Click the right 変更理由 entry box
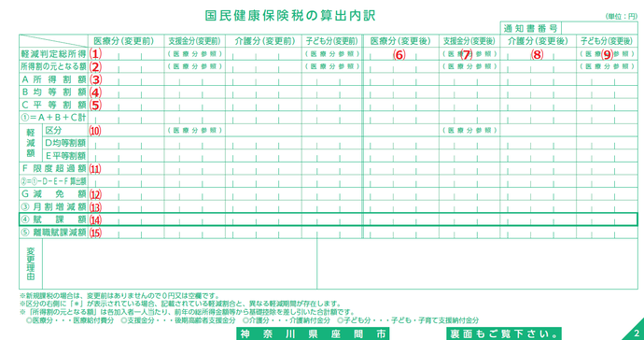Image resolution: width=644 pixels, height=340 pixels. pos(477,264)
